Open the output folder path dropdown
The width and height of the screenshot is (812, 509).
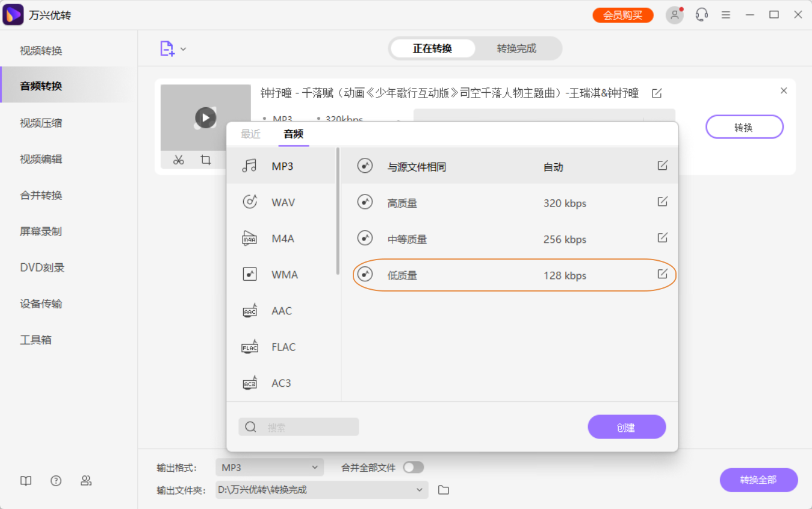(420, 490)
